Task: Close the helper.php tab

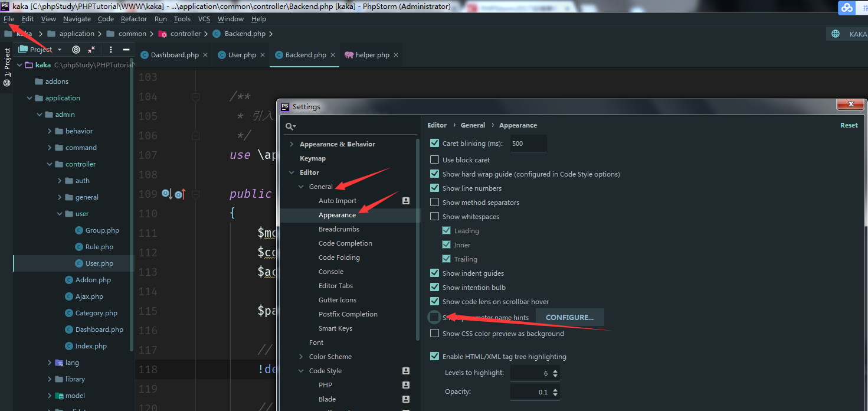Action: pos(396,55)
